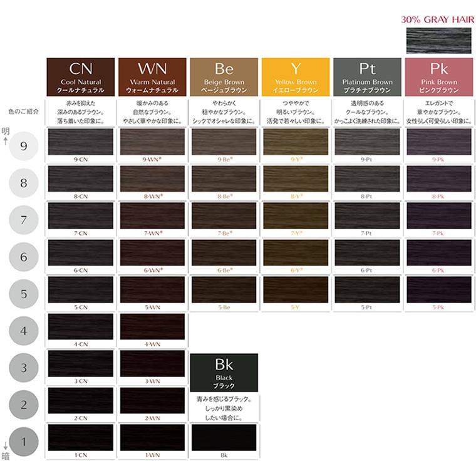
Task: Open the Y Yellow Brown header tile
Action: pyautogui.click(x=295, y=76)
